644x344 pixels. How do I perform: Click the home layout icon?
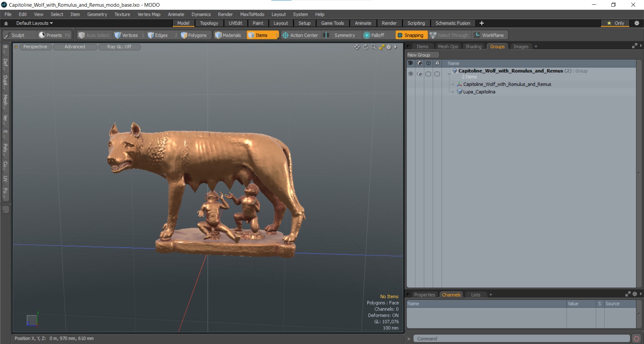coord(6,23)
